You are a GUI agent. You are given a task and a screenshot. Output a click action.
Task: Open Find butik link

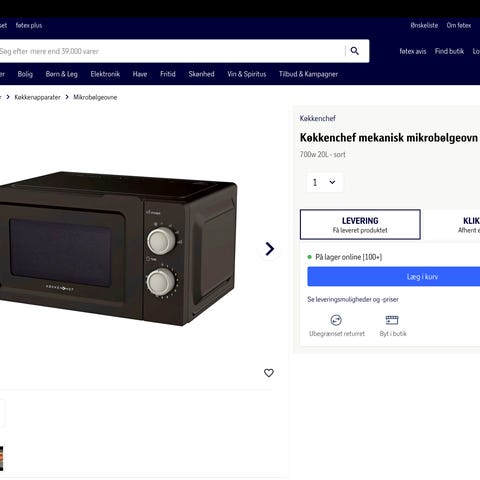[449, 51]
